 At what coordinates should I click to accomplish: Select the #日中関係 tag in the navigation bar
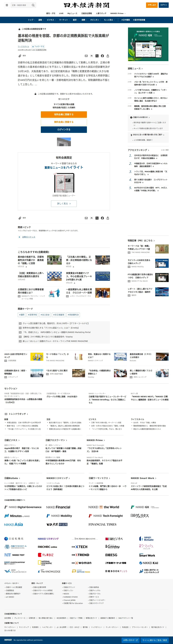pos(126,20)
